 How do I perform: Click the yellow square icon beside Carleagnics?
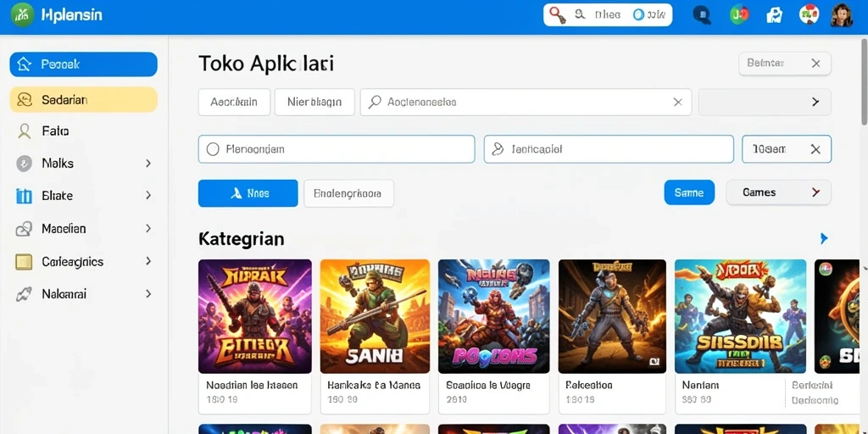[x=24, y=261]
